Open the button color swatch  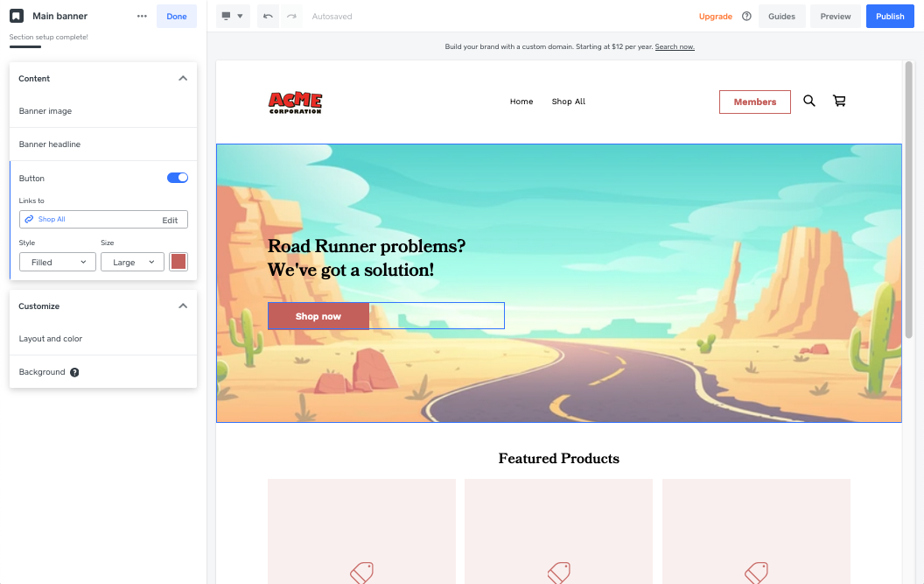(x=178, y=262)
